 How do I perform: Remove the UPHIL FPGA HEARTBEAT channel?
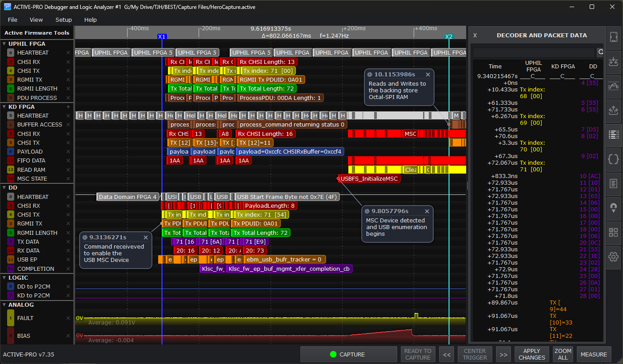point(68,53)
